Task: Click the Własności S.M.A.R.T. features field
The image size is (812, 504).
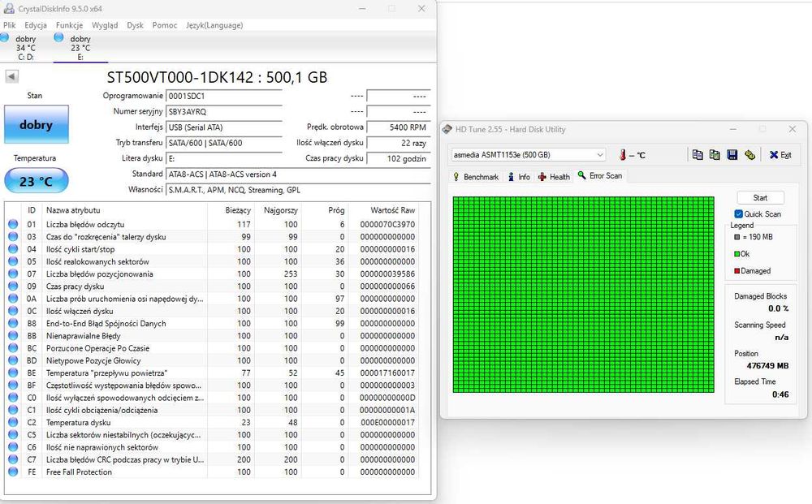Action: point(298,190)
